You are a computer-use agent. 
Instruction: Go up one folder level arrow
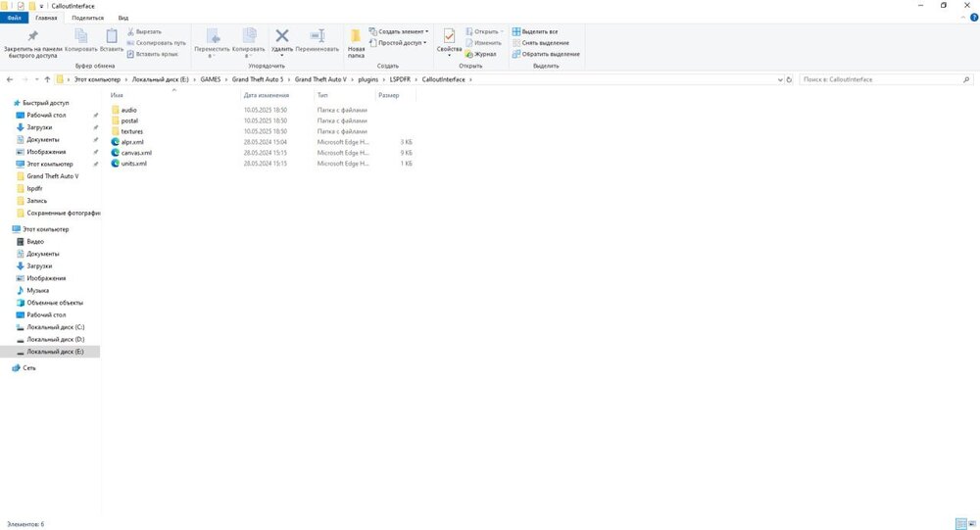(47, 79)
